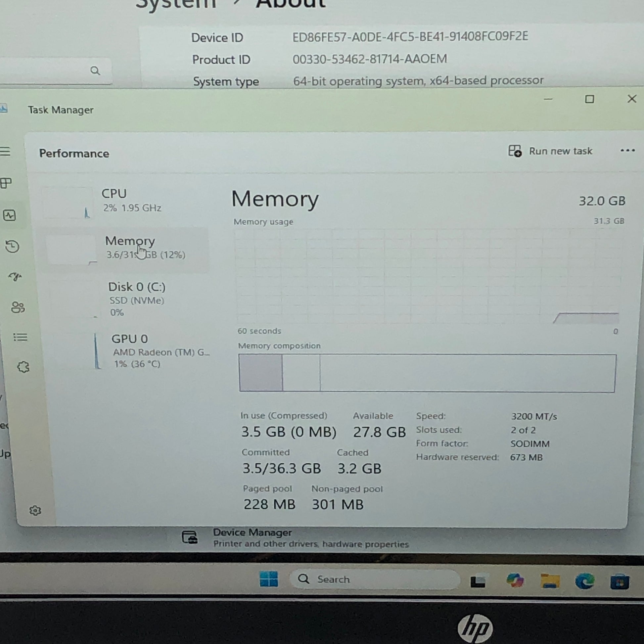The height and width of the screenshot is (644, 644).
Task: Open the Users page icon
Action: pyautogui.click(x=18, y=307)
